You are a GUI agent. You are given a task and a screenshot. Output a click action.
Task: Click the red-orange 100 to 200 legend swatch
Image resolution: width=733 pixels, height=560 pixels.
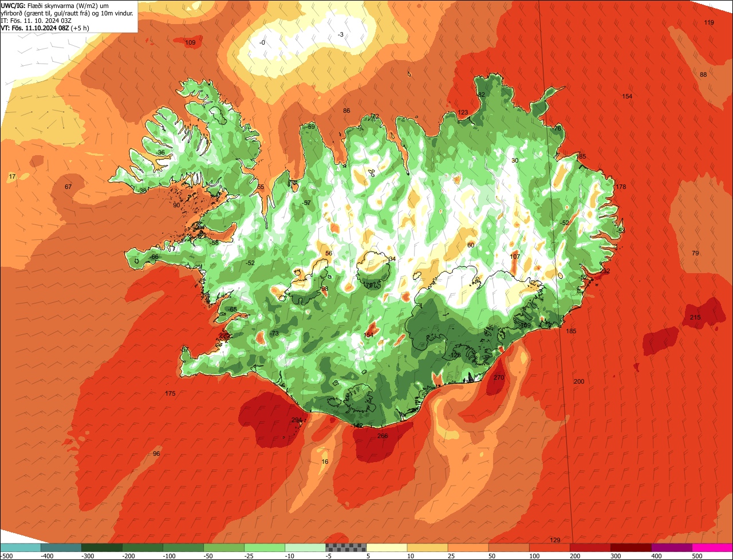pyautogui.click(x=549, y=547)
